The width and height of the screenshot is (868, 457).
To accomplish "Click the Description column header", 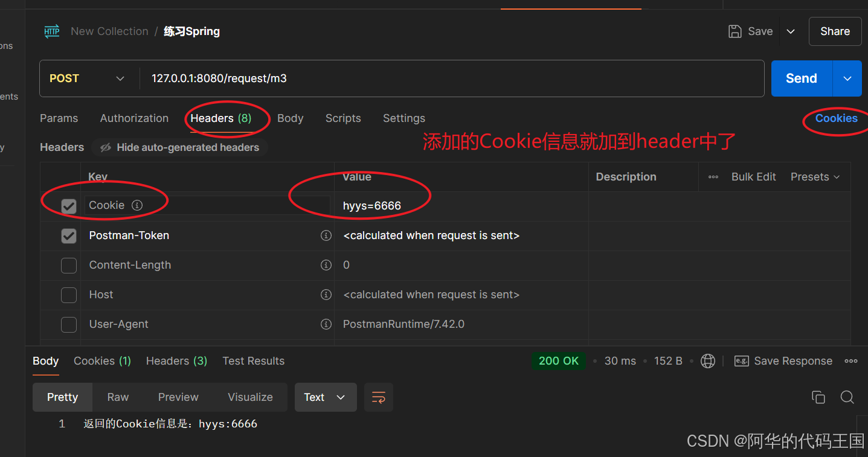I will coord(626,177).
